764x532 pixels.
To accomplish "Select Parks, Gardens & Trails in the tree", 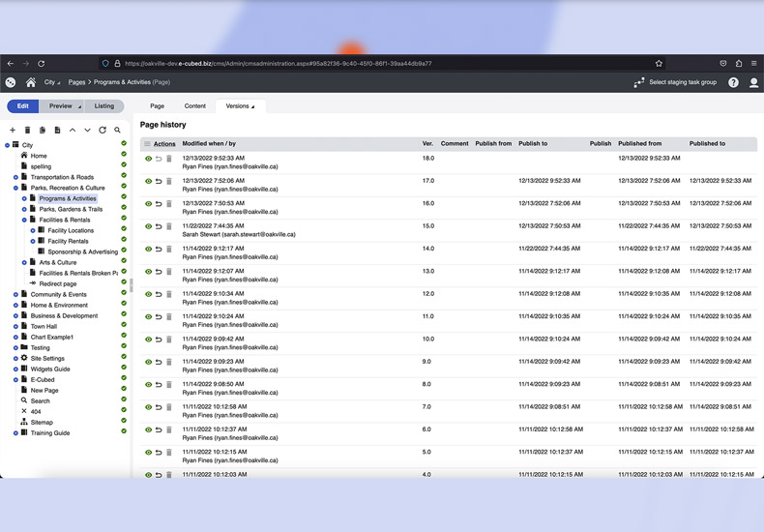I will click(x=71, y=209).
